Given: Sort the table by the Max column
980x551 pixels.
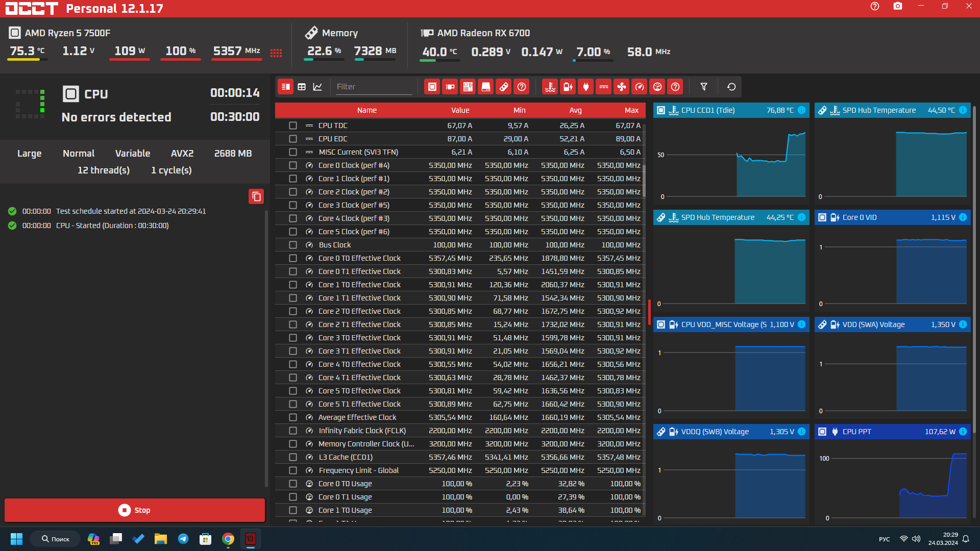Looking at the screenshot, I should pyautogui.click(x=631, y=110).
